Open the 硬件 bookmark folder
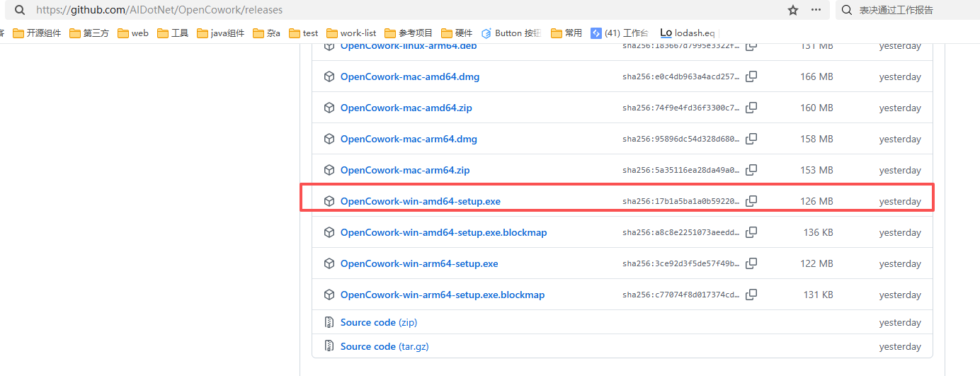 (x=457, y=33)
